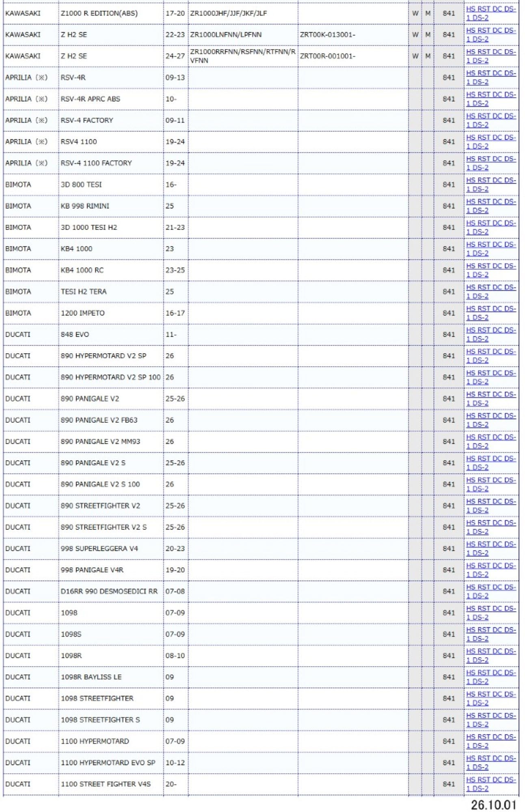Viewport: 525px width, 812px height.
Task: Select the 890 HYPERMOTARD V2 SP 100 cell
Action: coord(111,377)
